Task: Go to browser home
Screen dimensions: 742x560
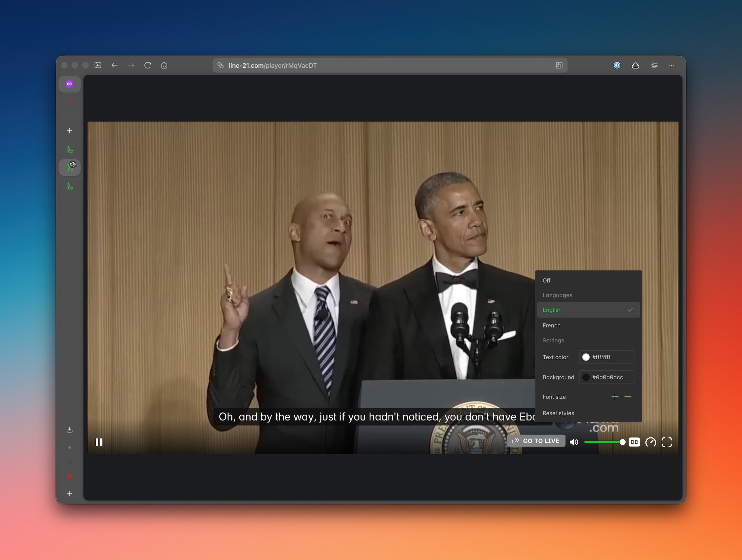Action: click(x=164, y=65)
